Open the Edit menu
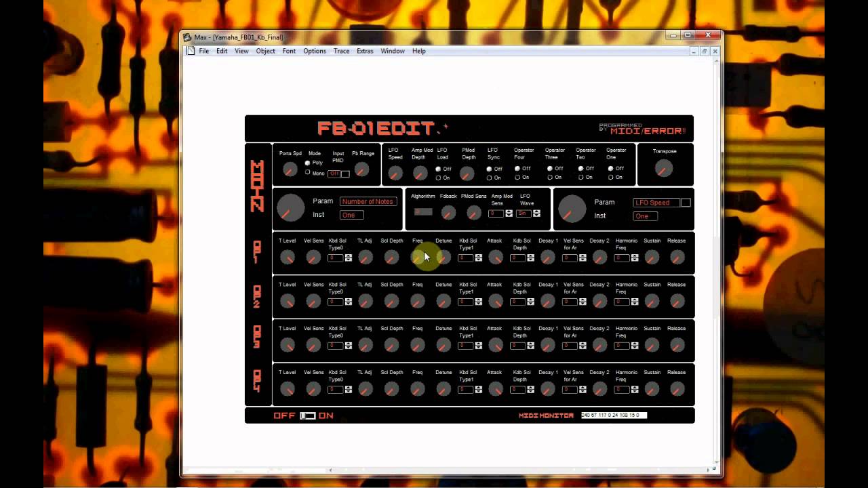The image size is (868, 488). tap(222, 51)
